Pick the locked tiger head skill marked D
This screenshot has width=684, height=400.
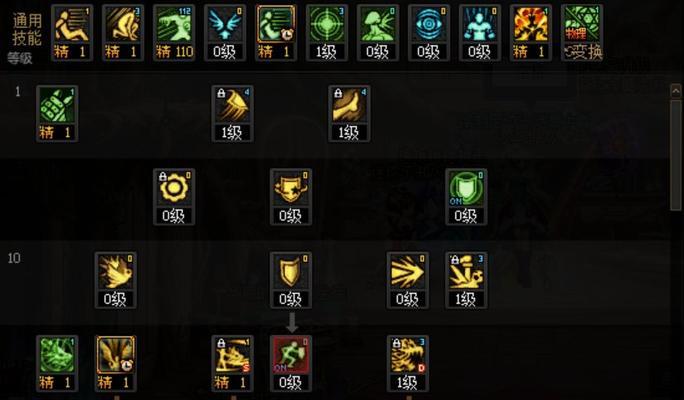tap(407, 363)
